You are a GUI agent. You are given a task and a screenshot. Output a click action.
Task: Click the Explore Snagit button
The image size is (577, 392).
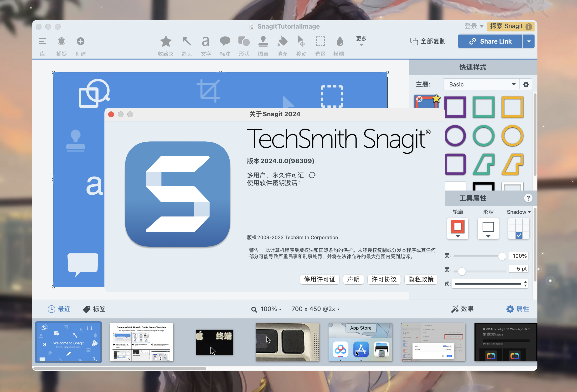click(511, 26)
